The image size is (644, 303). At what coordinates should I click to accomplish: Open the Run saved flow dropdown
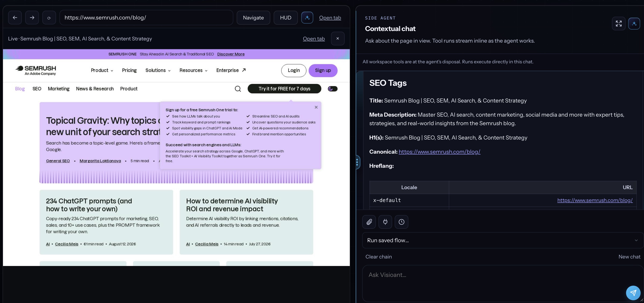coord(503,240)
